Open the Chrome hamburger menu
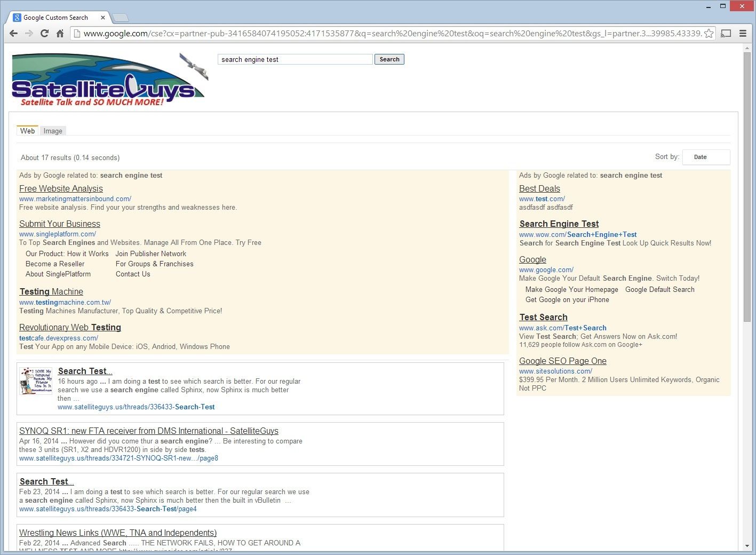Viewport: 756px width, 555px height. (x=743, y=33)
